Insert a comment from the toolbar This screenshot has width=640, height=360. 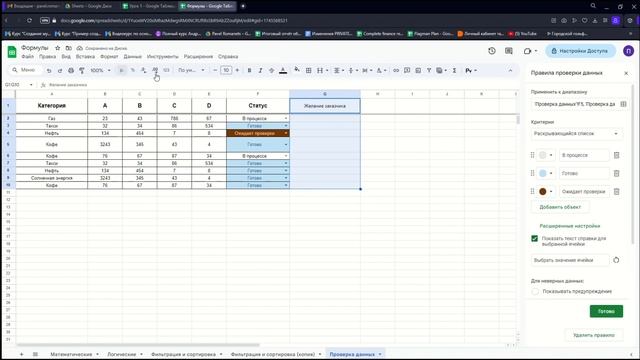point(407,71)
